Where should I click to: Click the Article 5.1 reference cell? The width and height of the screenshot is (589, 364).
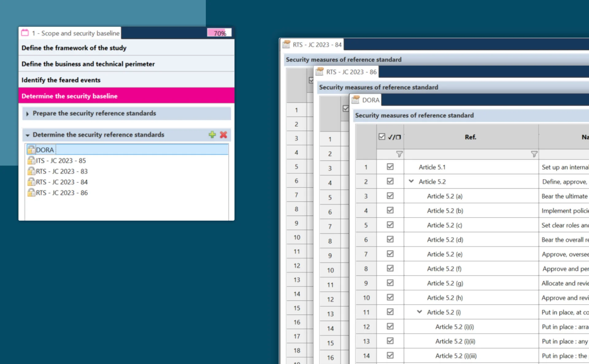pyautogui.click(x=471, y=167)
